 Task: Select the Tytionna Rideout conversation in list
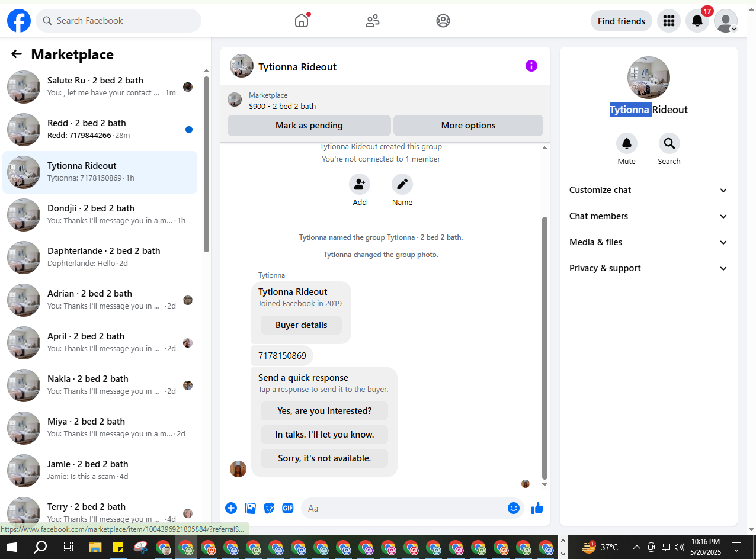pos(100,172)
